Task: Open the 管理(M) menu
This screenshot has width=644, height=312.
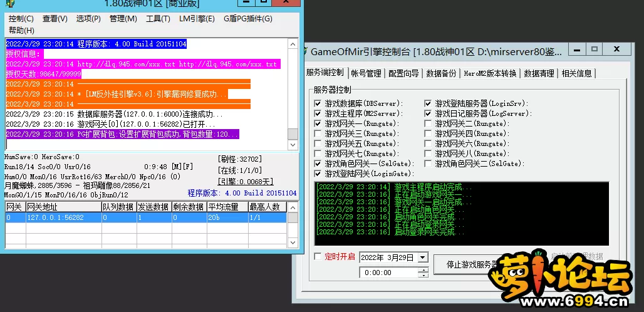Action: pyautogui.click(x=123, y=18)
